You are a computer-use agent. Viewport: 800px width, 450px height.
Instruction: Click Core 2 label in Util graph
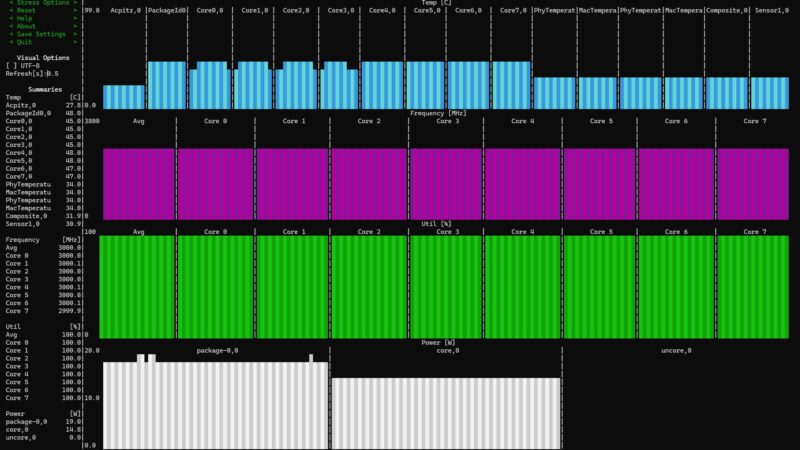369,232
